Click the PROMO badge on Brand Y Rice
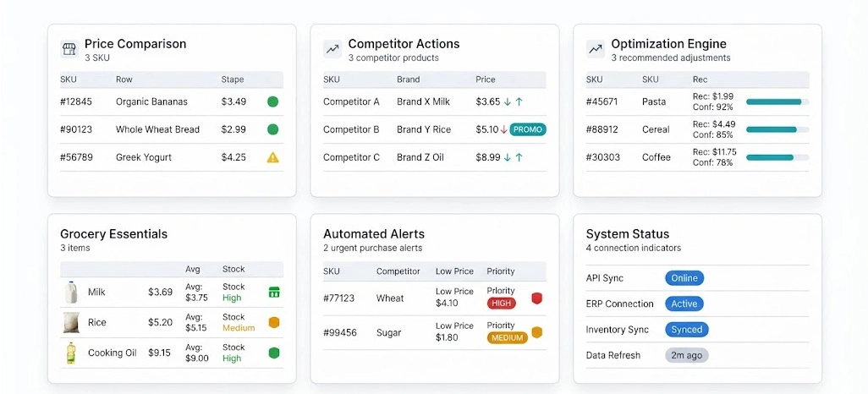 tap(528, 129)
